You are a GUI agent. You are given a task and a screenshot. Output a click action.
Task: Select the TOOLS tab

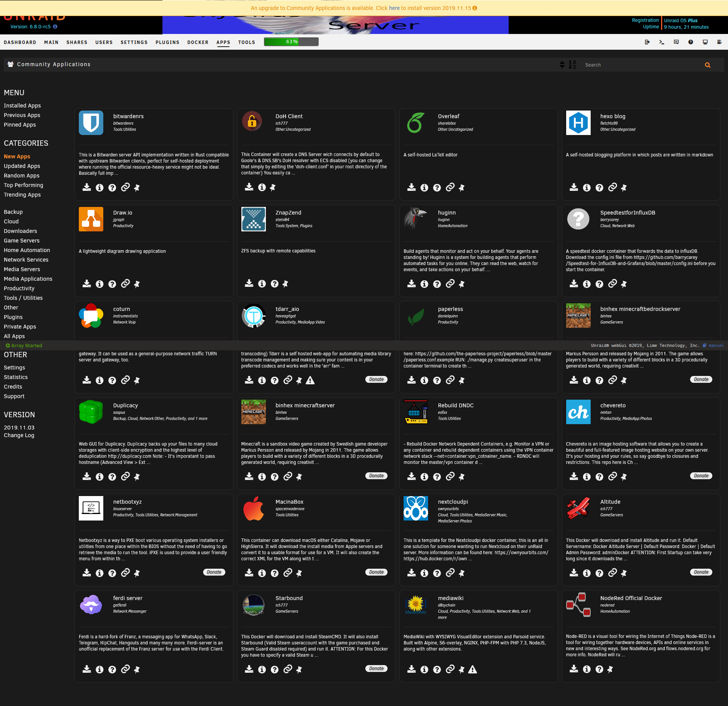(x=246, y=42)
